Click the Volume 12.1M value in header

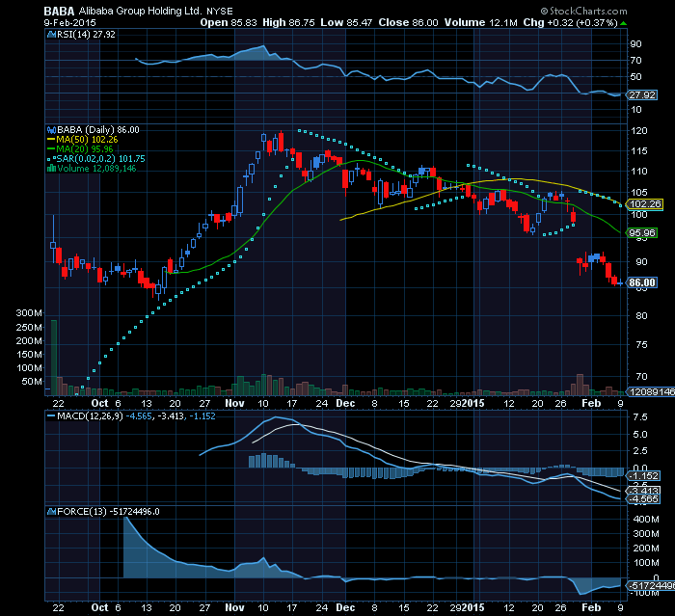tap(481, 23)
